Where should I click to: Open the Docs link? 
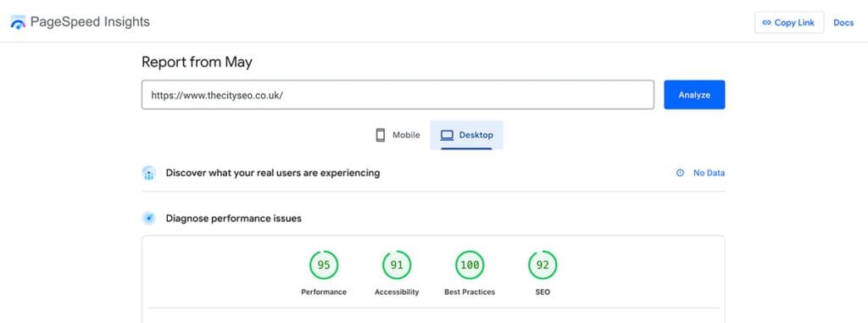(x=843, y=23)
